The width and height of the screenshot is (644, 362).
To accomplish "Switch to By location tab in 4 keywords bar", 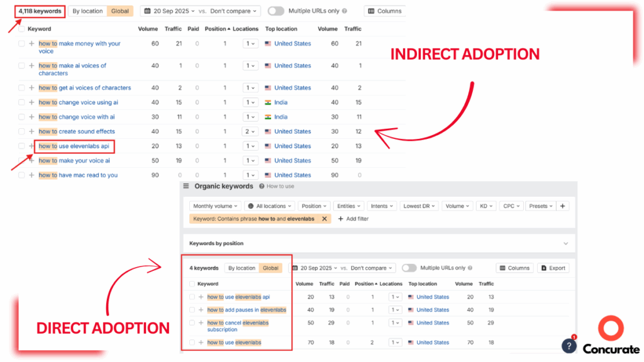I will point(241,268).
